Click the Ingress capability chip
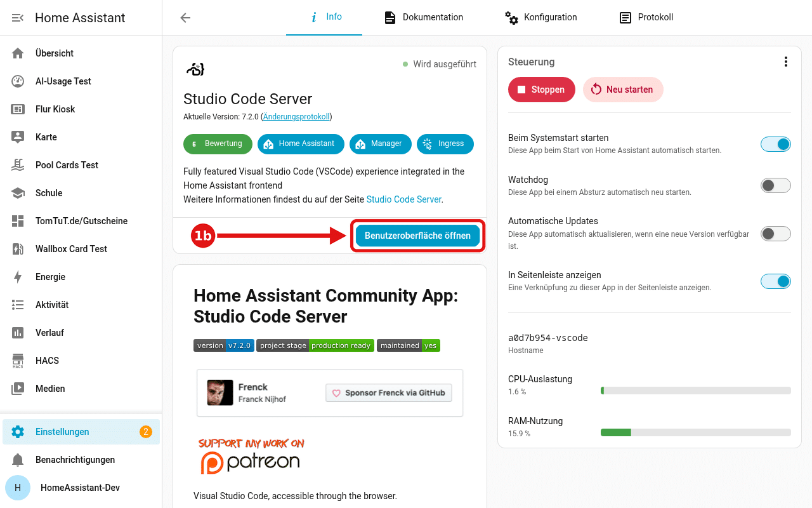The image size is (812, 508). 445,144
